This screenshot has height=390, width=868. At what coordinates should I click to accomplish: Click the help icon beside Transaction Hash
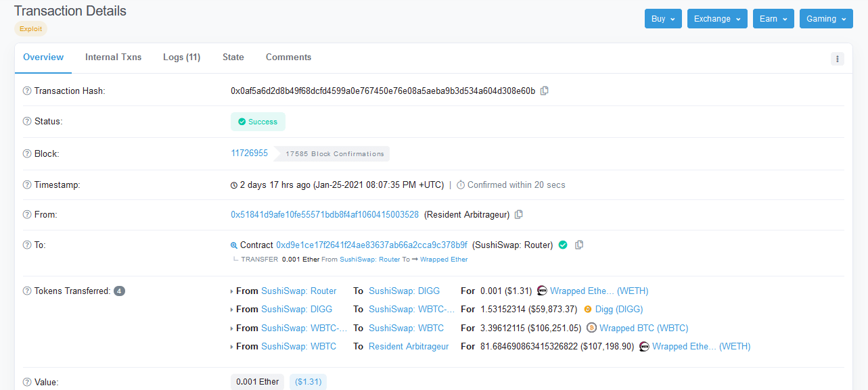pos(27,91)
